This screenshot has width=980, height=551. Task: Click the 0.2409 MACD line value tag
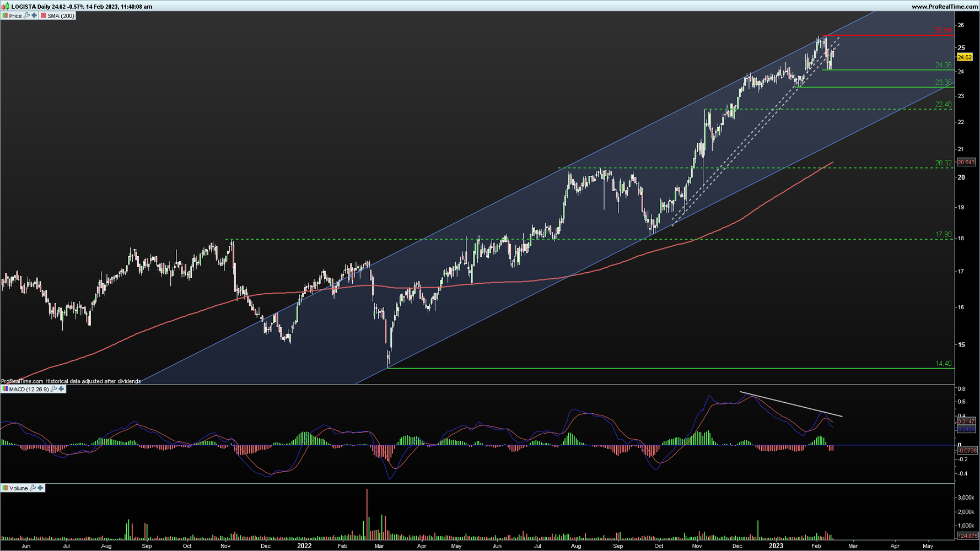point(966,429)
